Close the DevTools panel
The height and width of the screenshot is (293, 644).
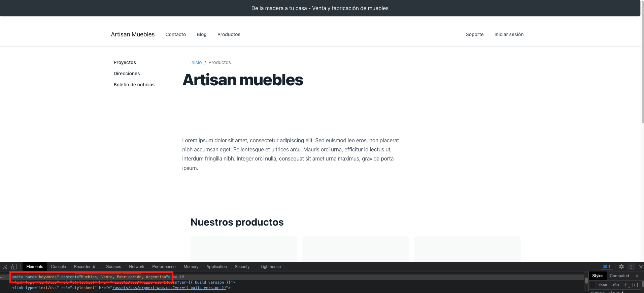pos(641,267)
